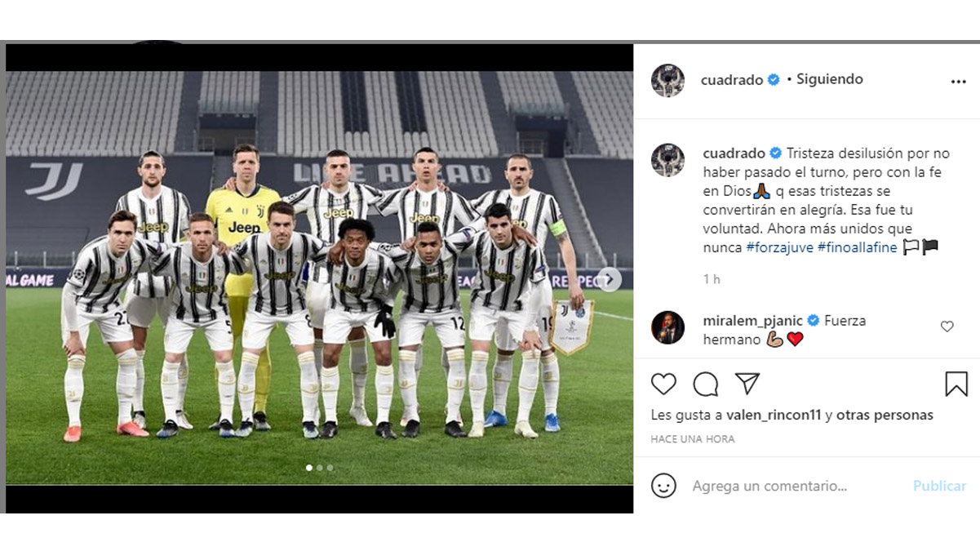980x551 pixels.
Task: Go to the next photo with the arrow
Action: pos(609,279)
